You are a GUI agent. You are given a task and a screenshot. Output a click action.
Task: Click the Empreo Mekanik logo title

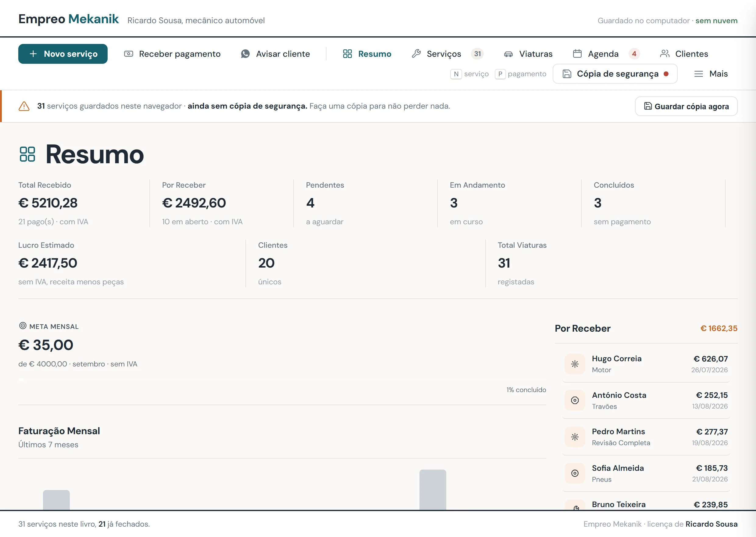click(x=68, y=19)
